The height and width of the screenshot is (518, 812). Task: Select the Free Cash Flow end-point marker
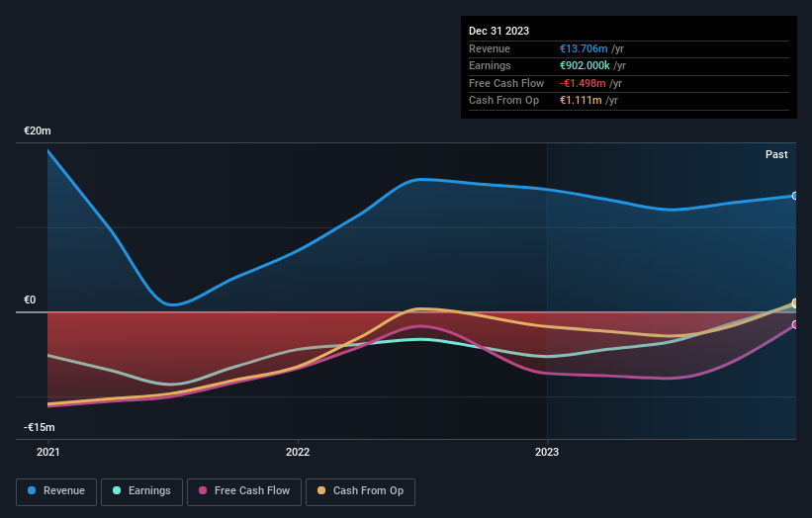795,324
